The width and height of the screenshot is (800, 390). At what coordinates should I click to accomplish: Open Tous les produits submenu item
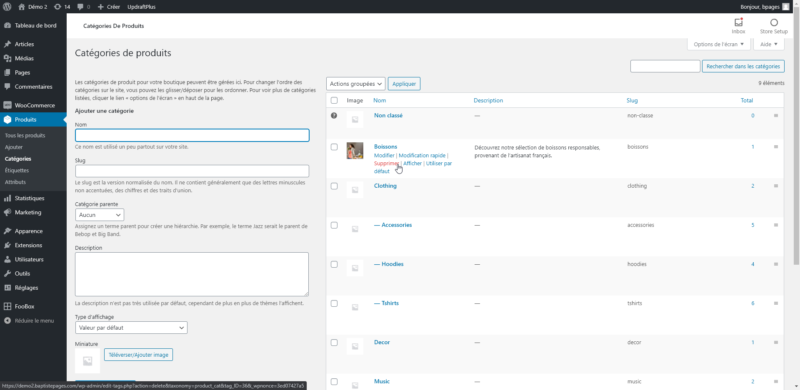(x=25, y=136)
